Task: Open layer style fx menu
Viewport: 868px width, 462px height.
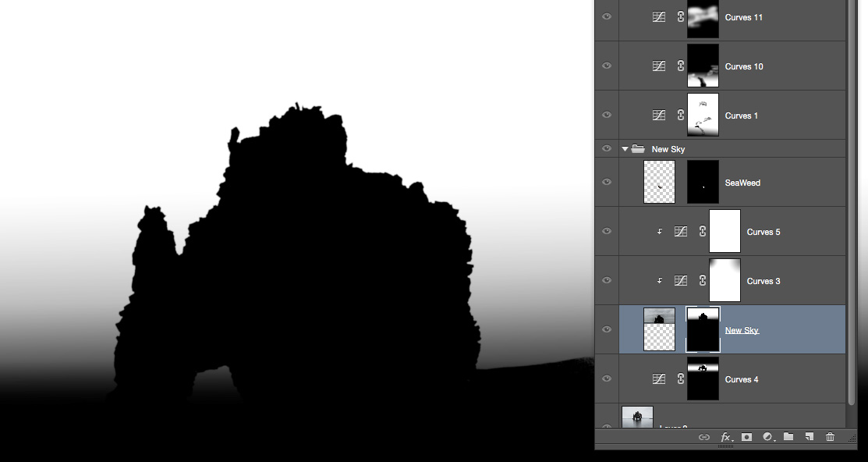Action: point(726,437)
